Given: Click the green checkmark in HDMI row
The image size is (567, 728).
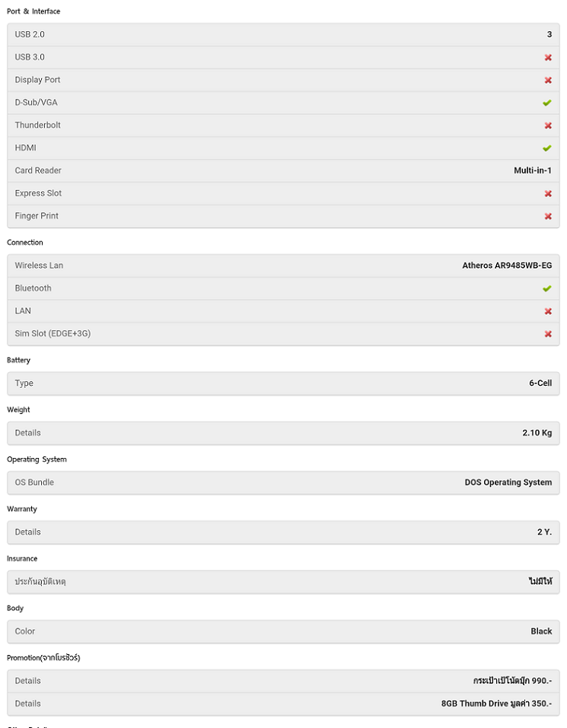Looking at the screenshot, I should pos(547,148).
